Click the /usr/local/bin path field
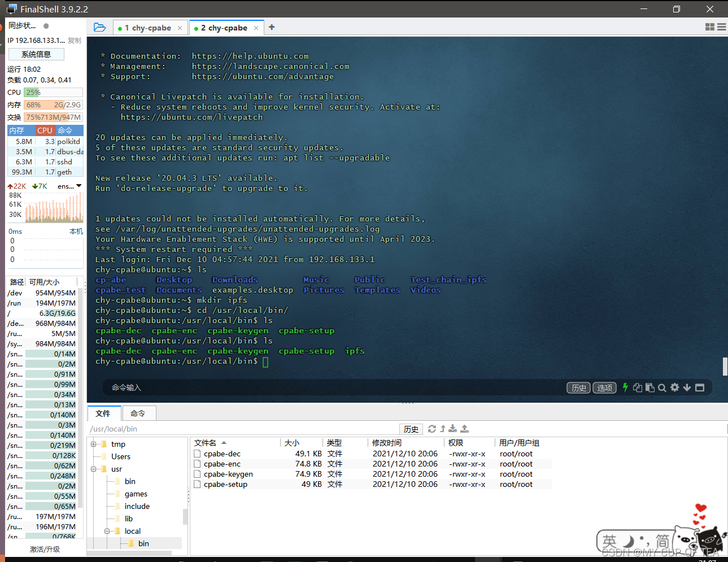The height and width of the screenshot is (562, 728). pos(243,429)
